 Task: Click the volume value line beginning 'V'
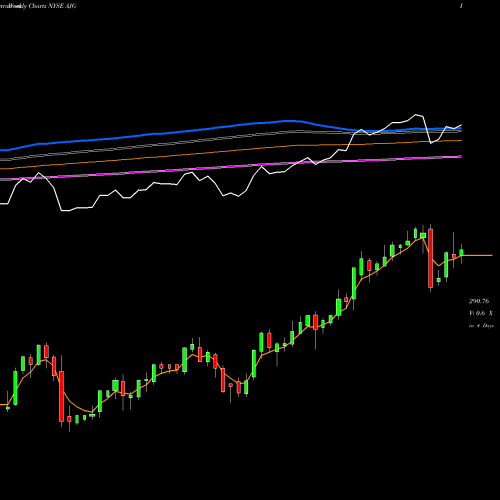pyautogui.click(x=481, y=313)
